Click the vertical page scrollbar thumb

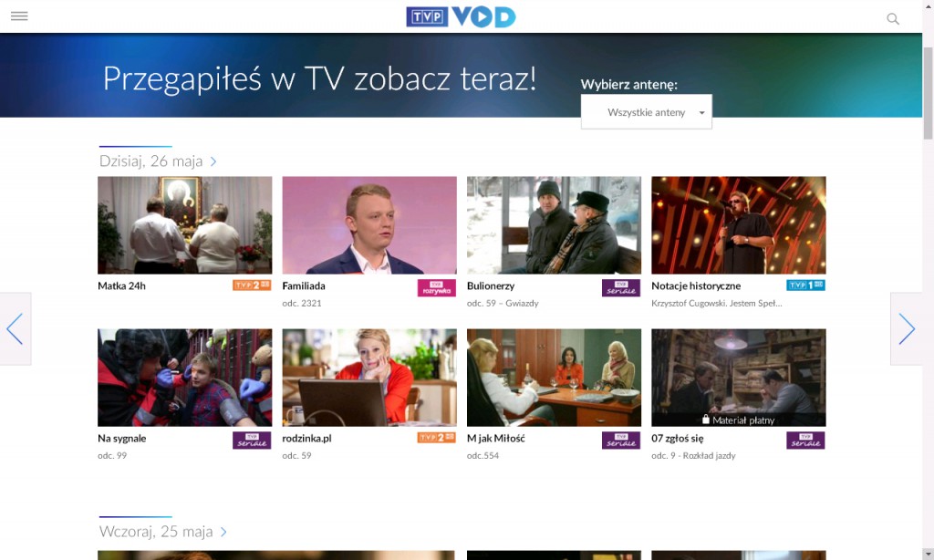point(928,93)
